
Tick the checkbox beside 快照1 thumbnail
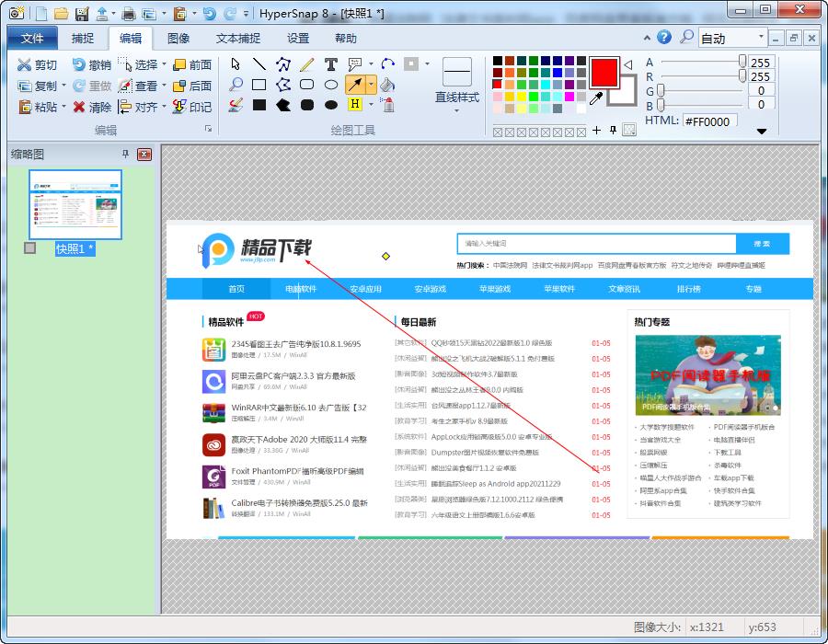pyautogui.click(x=30, y=248)
